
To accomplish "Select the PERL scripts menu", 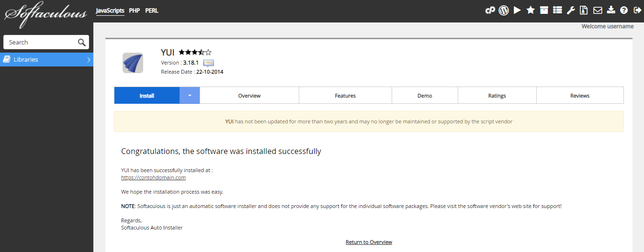I will (152, 11).
